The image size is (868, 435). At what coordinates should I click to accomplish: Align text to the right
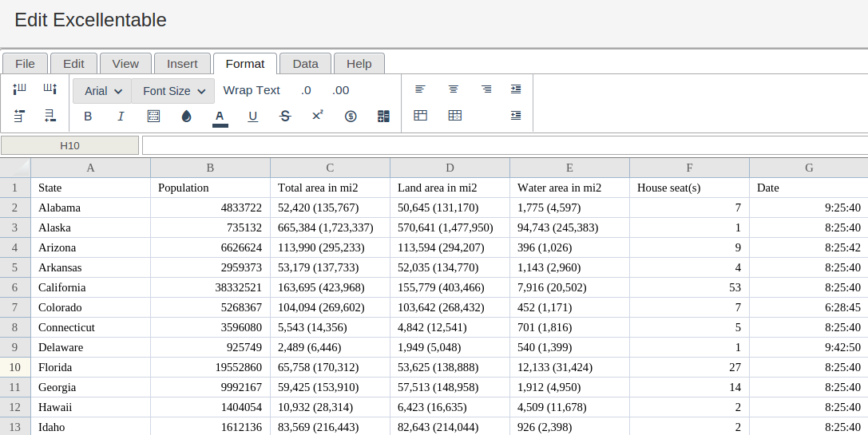tap(486, 89)
